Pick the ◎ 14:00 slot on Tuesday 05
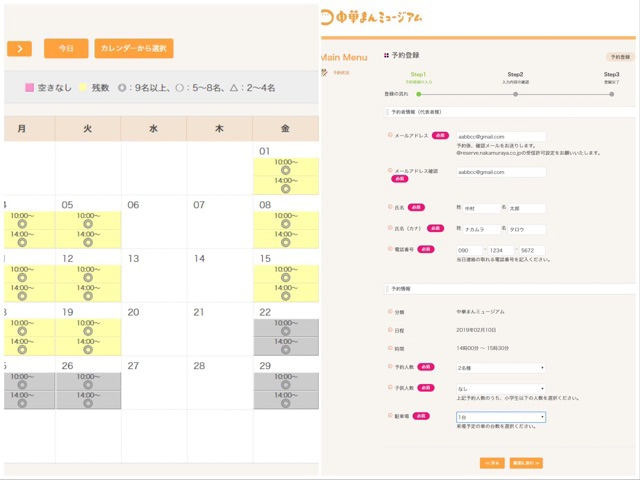Image resolution: width=640 pixels, height=480 pixels. [x=88, y=239]
